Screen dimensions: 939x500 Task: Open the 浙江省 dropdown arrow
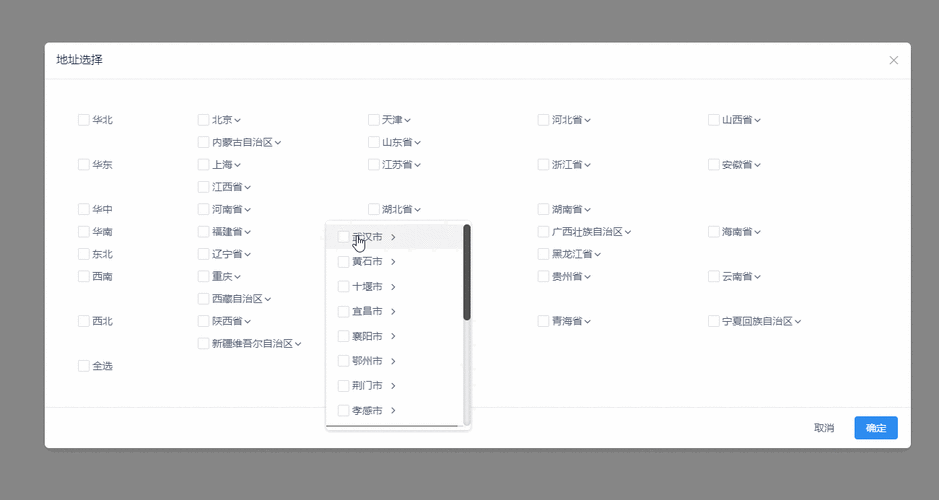pos(587,165)
